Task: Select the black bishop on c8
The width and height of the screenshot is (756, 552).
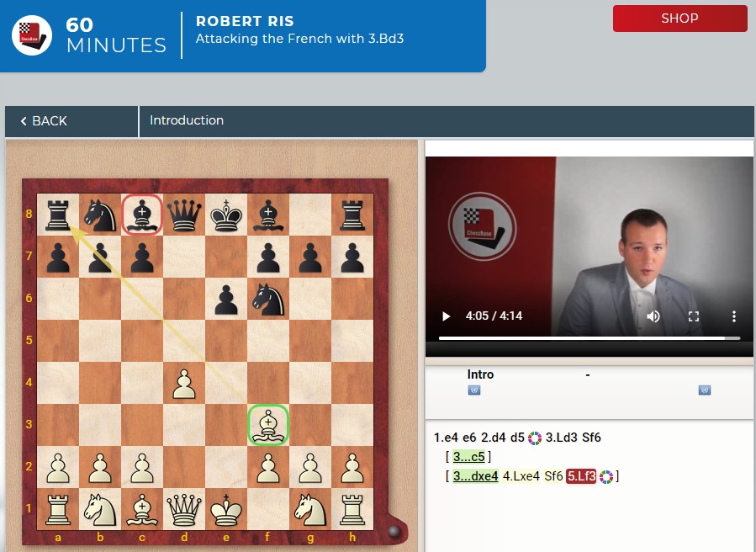Action: tap(143, 215)
